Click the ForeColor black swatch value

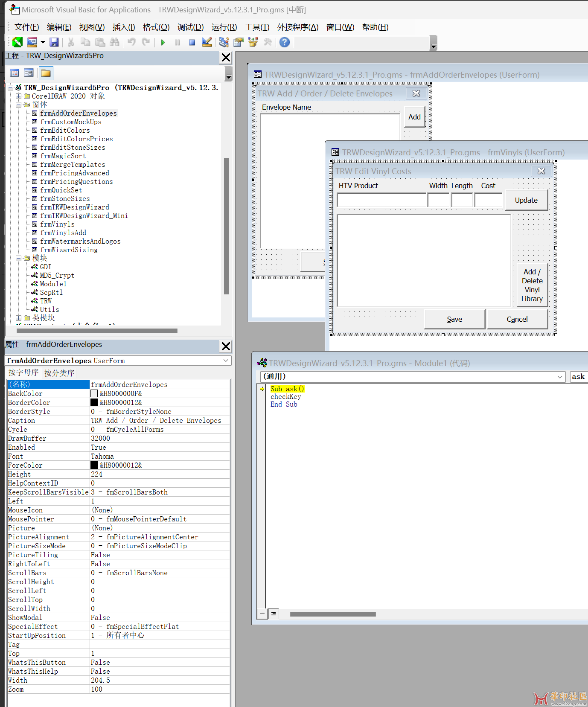pos(94,465)
